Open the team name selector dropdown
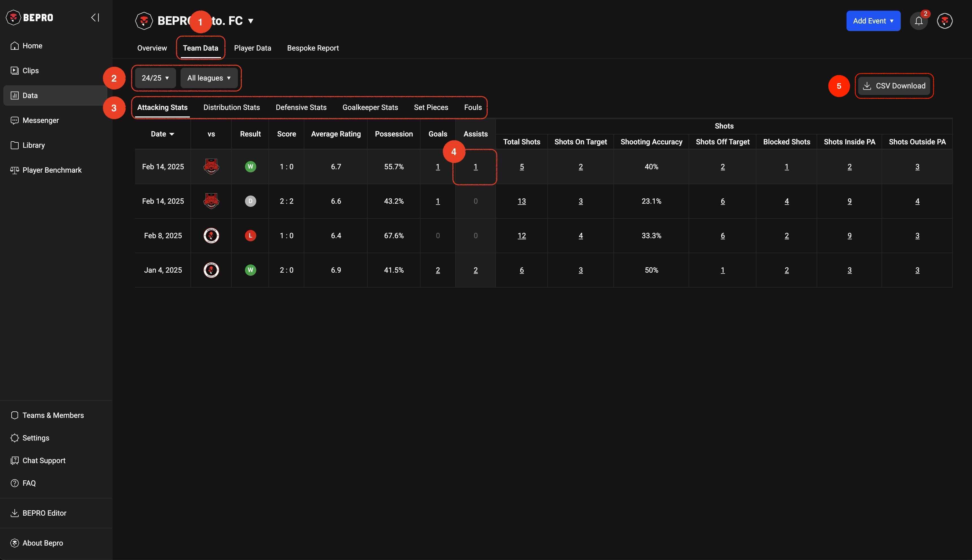The height and width of the screenshot is (560, 972). pos(250,21)
